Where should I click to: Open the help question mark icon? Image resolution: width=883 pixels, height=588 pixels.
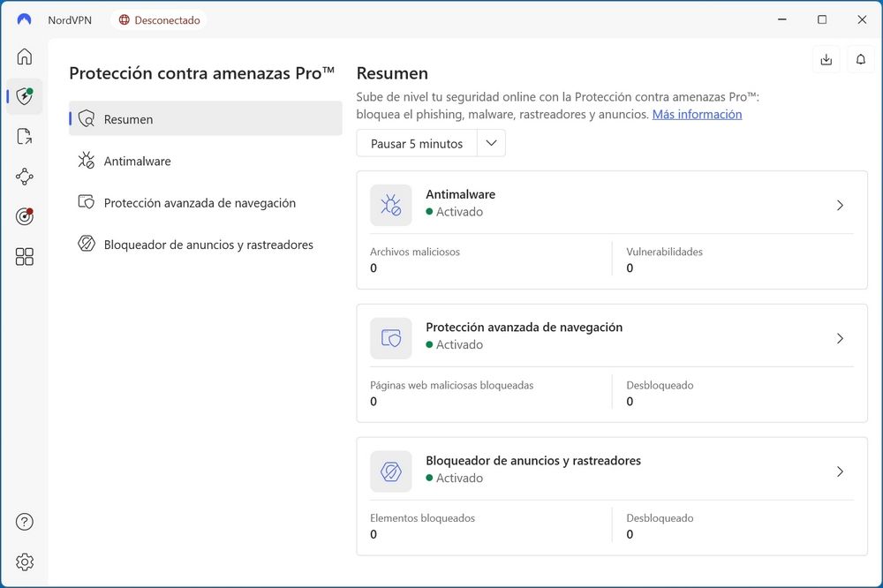click(24, 522)
